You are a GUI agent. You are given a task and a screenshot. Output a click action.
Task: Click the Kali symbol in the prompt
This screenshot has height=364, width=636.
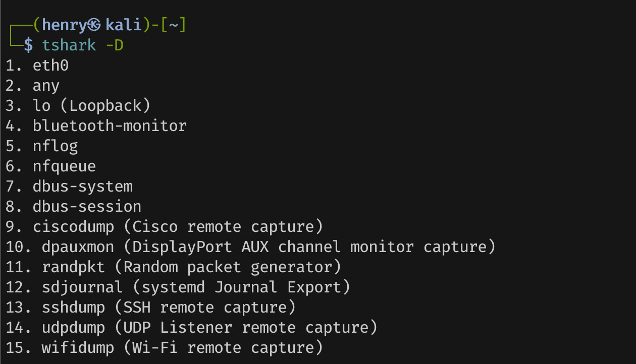pyautogui.click(x=97, y=25)
